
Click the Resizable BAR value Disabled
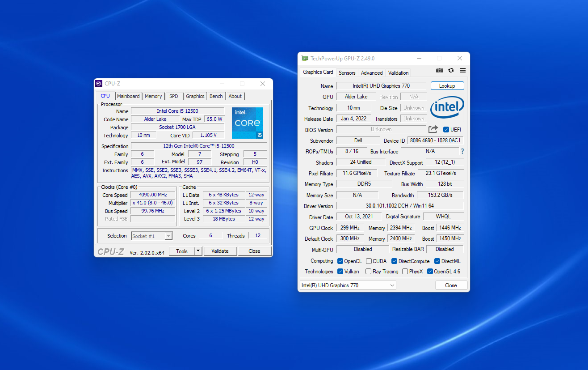pyautogui.click(x=445, y=249)
